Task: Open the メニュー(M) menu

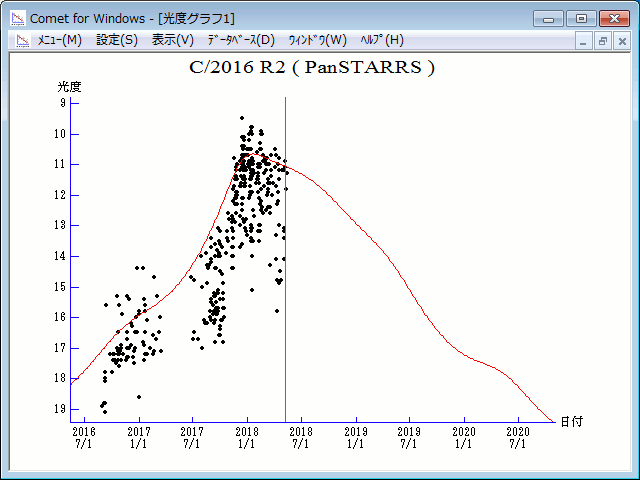Action: (59, 40)
